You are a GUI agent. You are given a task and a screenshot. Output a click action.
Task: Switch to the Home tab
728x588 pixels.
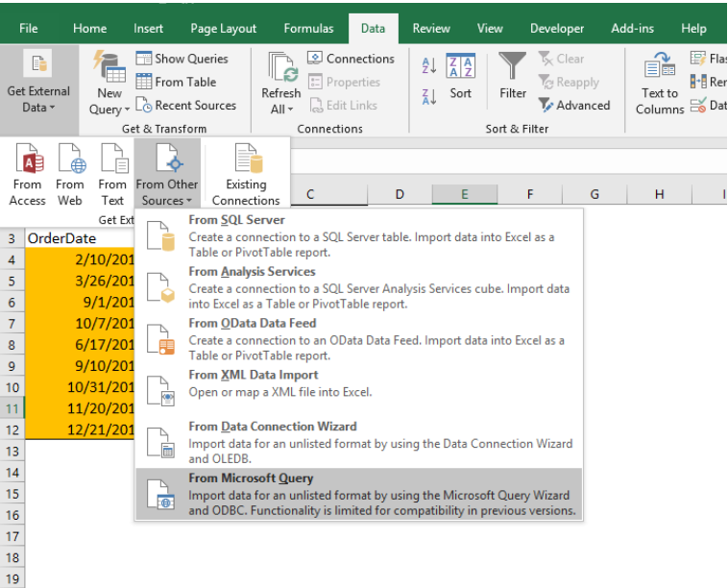[x=89, y=29]
